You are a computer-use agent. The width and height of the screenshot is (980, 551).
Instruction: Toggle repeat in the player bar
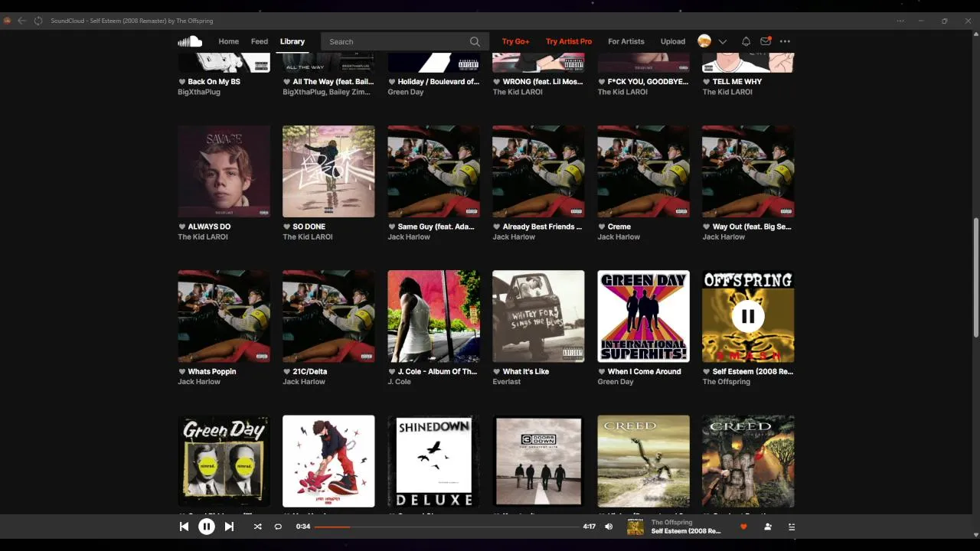[278, 527]
